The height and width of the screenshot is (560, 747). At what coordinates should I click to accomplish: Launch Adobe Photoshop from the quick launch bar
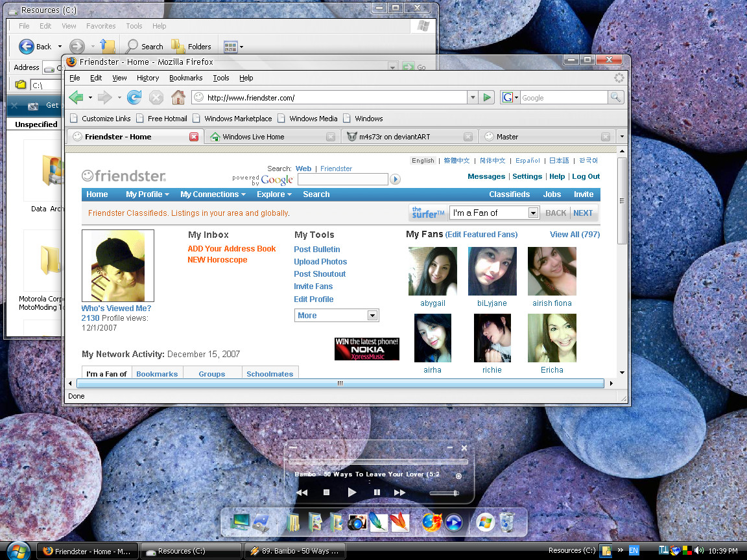pos(379,522)
